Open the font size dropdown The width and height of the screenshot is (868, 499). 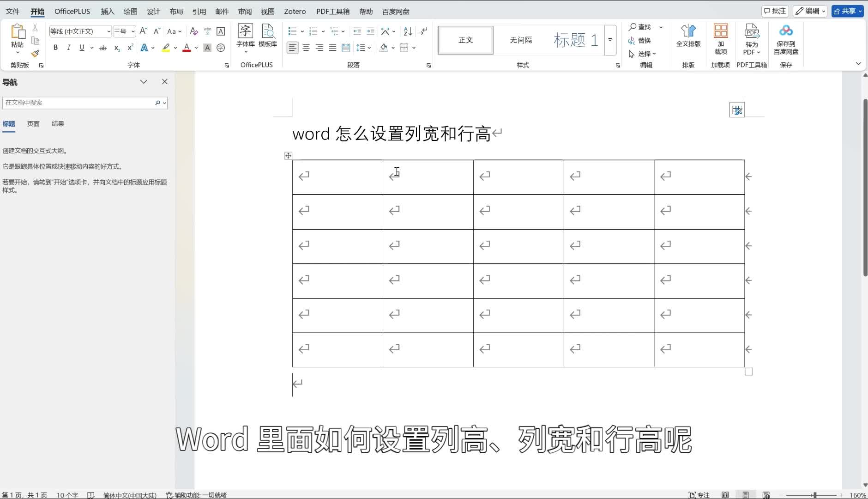click(133, 31)
